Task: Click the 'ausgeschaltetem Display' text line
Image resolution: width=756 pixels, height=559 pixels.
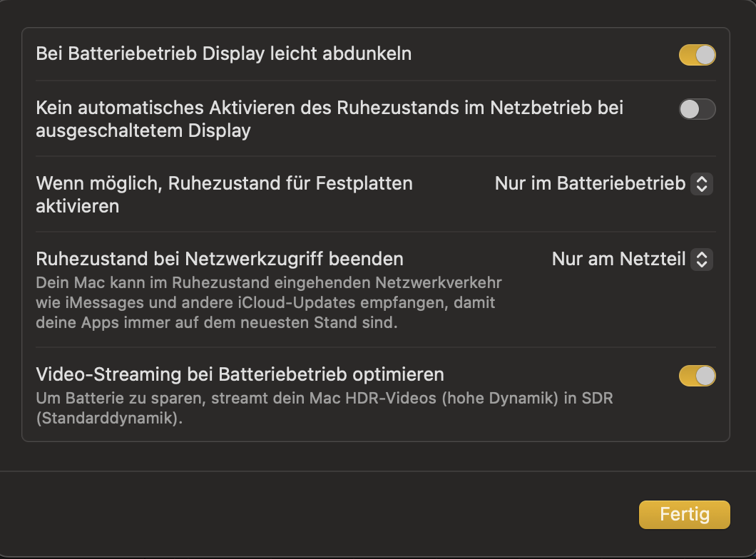Action: (143, 131)
